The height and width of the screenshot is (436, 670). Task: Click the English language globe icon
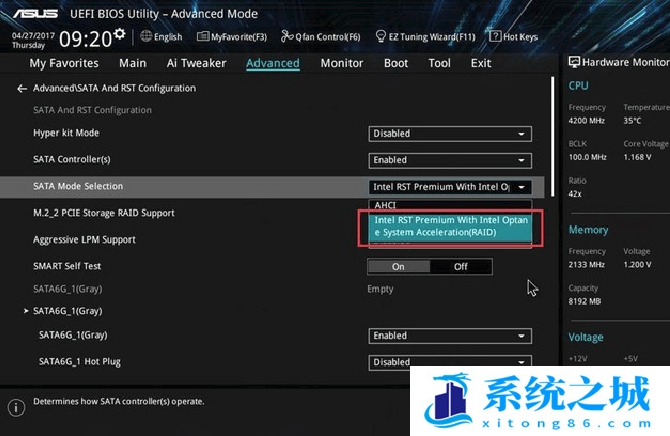146,36
